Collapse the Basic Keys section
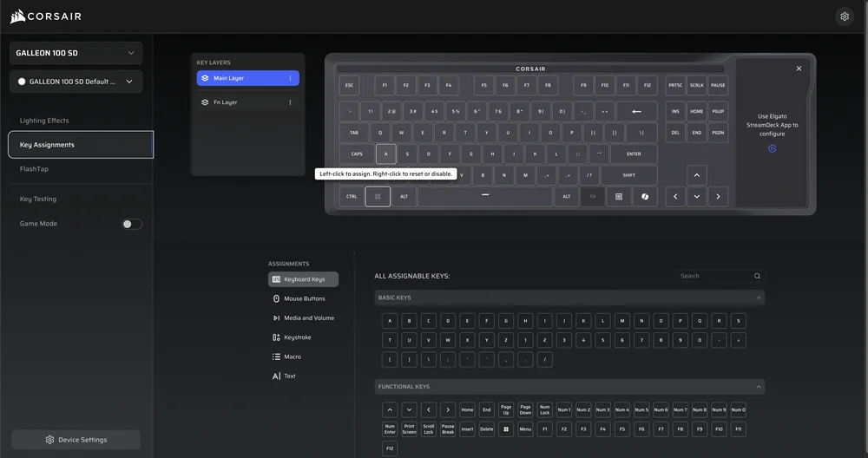 [759, 298]
